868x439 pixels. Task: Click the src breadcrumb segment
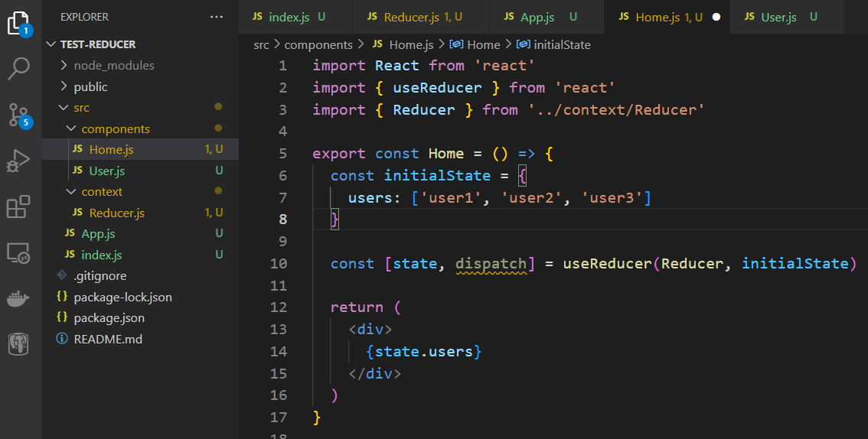[261, 45]
